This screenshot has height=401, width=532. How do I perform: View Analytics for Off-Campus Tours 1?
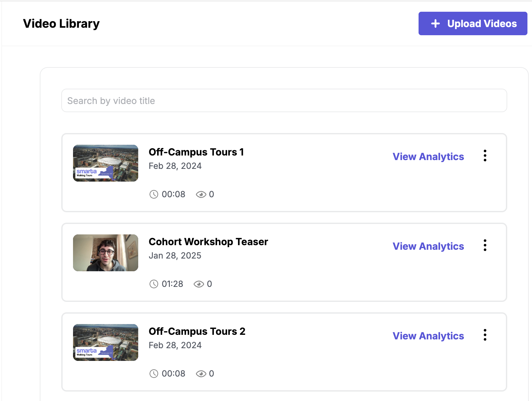428,157
